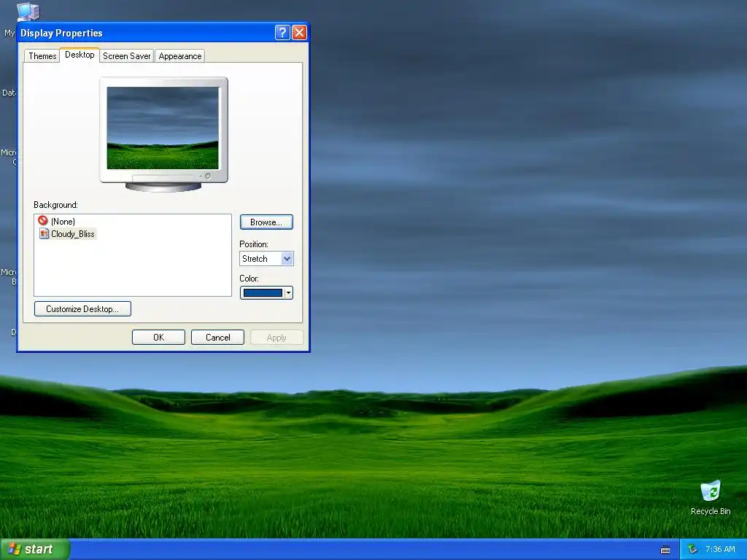
Task: Cancel the Display Properties dialog
Action: (x=217, y=337)
